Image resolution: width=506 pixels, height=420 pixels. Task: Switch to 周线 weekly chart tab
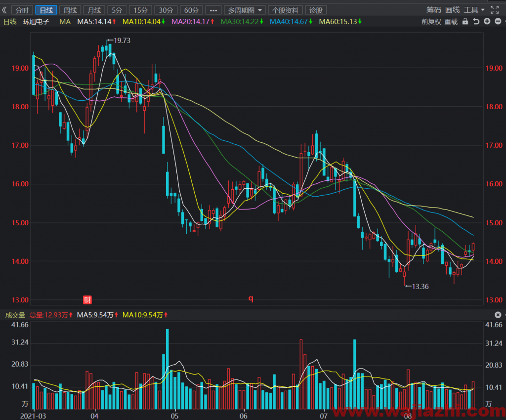pos(70,10)
